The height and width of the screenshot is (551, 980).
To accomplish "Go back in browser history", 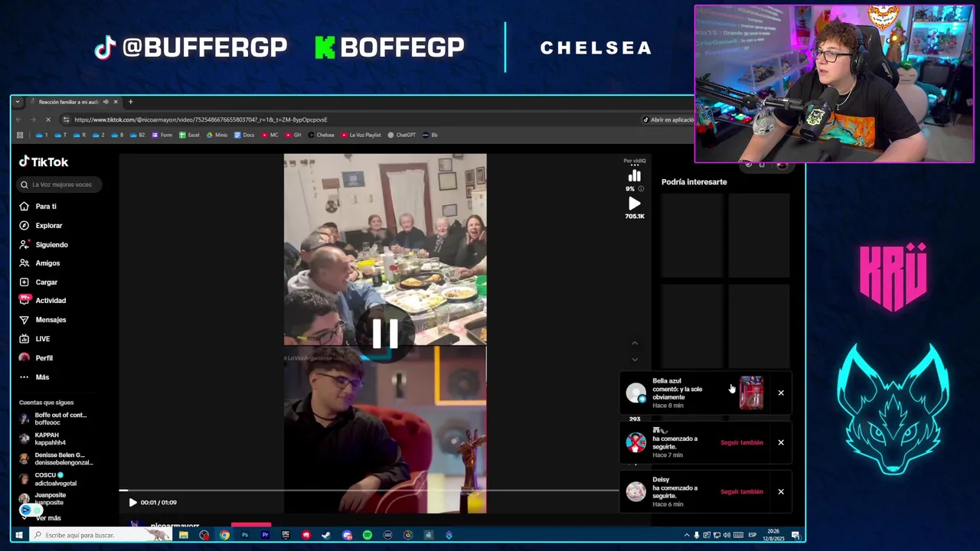I will coord(19,119).
